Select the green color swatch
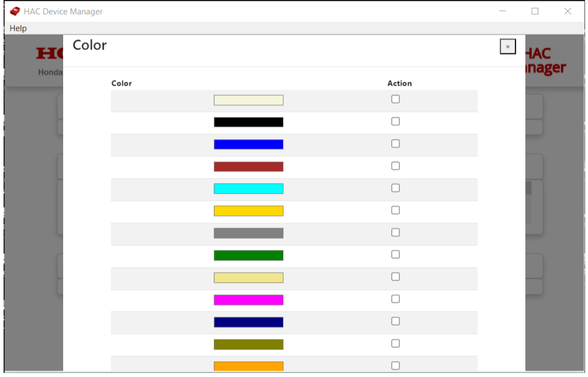The height and width of the screenshot is (377, 588). 248,255
